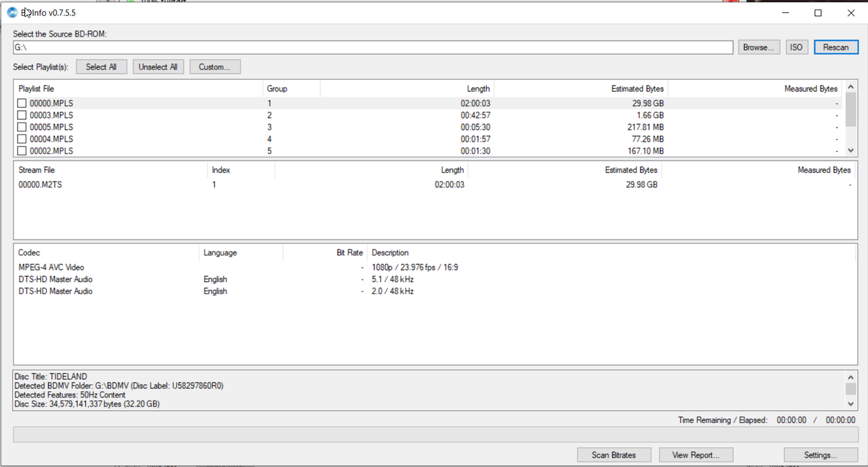
Task: Close the BDInfo window
Action: 851,12
